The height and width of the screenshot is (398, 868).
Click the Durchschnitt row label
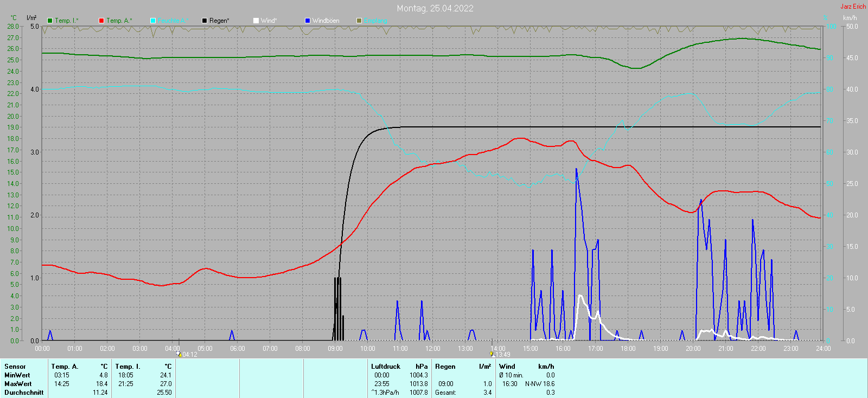tap(24, 393)
